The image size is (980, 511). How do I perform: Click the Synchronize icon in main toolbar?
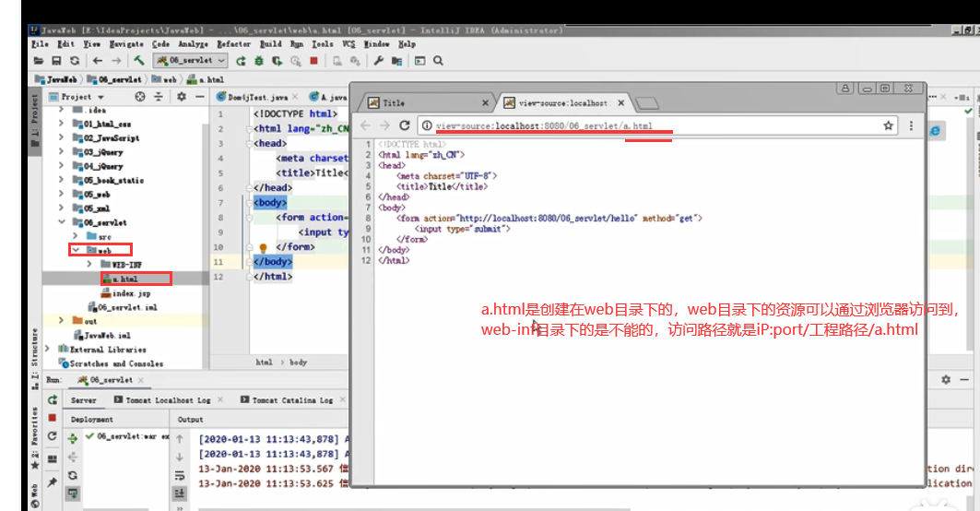click(x=75, y=61)
